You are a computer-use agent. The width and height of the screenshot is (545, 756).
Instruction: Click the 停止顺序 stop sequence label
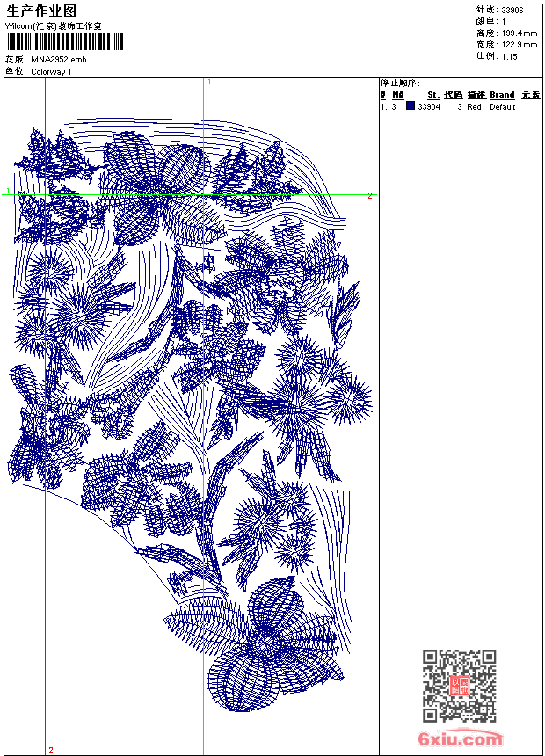click(x=400, y=84)
